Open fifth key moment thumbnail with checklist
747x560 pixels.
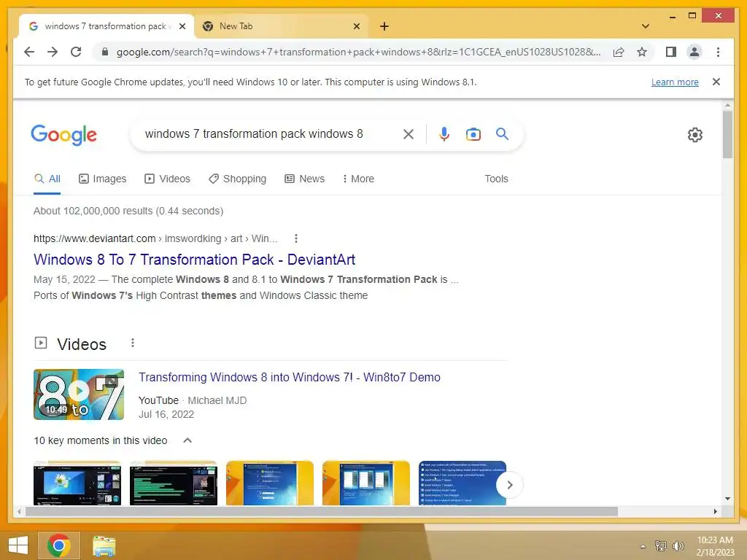pos(462,483)
